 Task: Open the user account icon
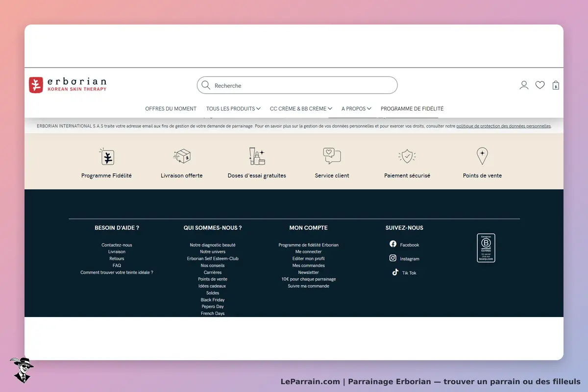pyautogui.click(x=524, y=85)
